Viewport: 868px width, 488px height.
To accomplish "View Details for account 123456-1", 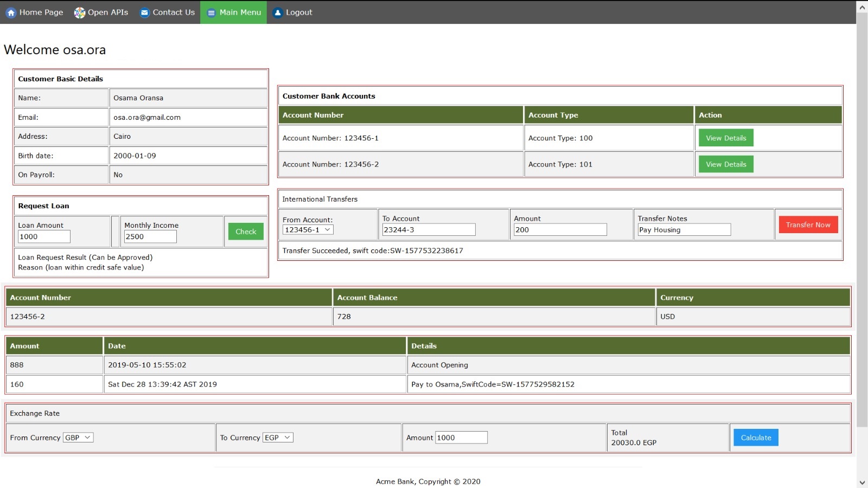I will pos(725,137).
